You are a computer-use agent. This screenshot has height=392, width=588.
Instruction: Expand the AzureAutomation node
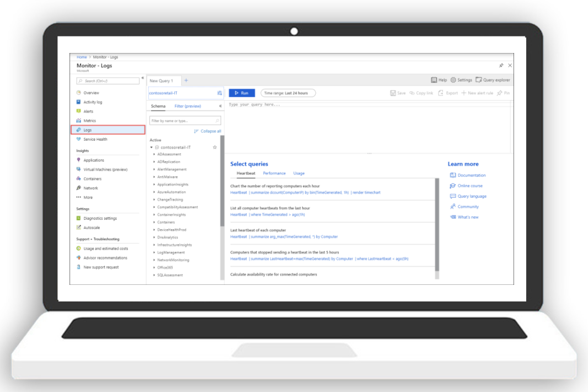coord(154,192)
